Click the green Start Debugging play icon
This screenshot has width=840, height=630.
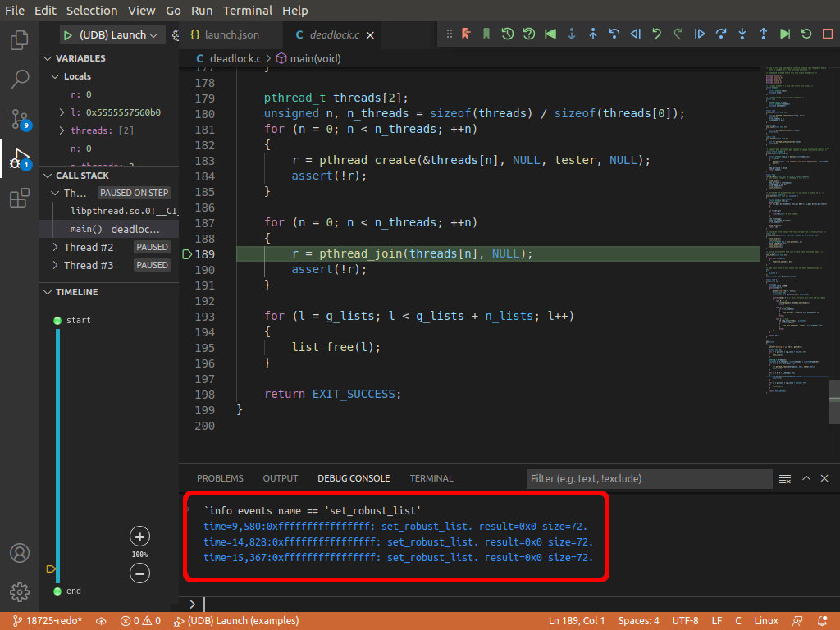click(67, 35)
